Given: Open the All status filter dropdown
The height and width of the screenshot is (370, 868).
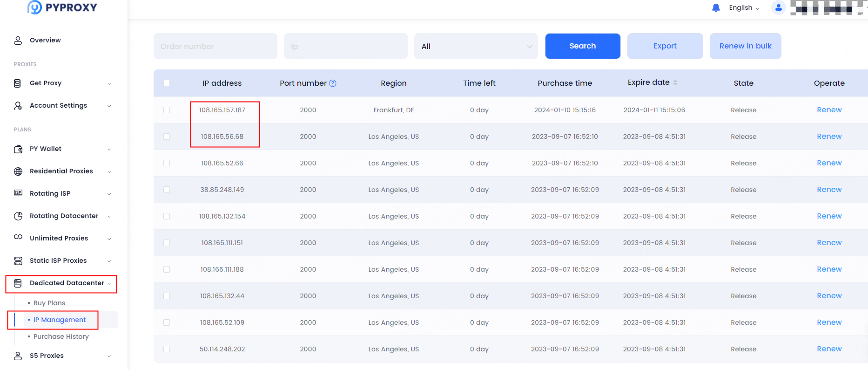Looking at the screenshot, I should click(476, 46).
